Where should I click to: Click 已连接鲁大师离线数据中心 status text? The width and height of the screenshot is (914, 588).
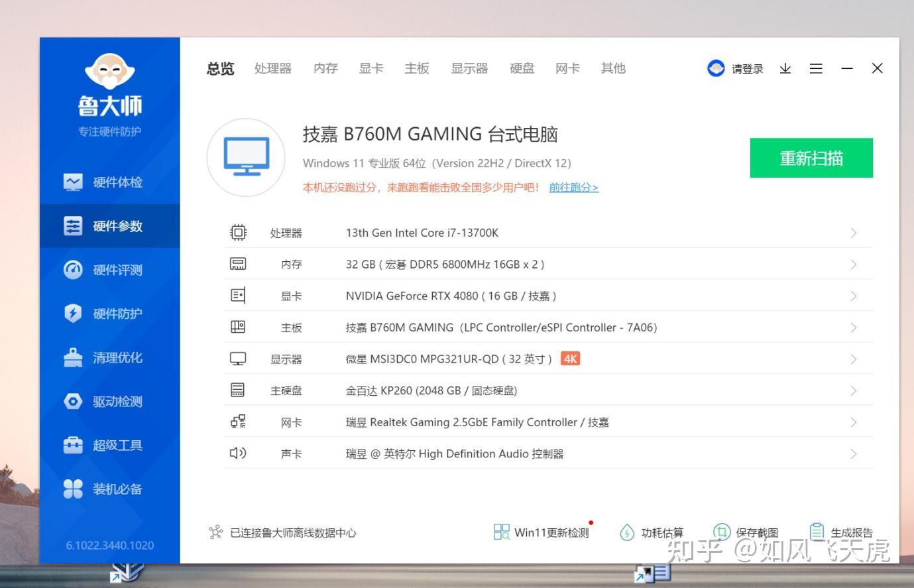[x=293, y=533]
